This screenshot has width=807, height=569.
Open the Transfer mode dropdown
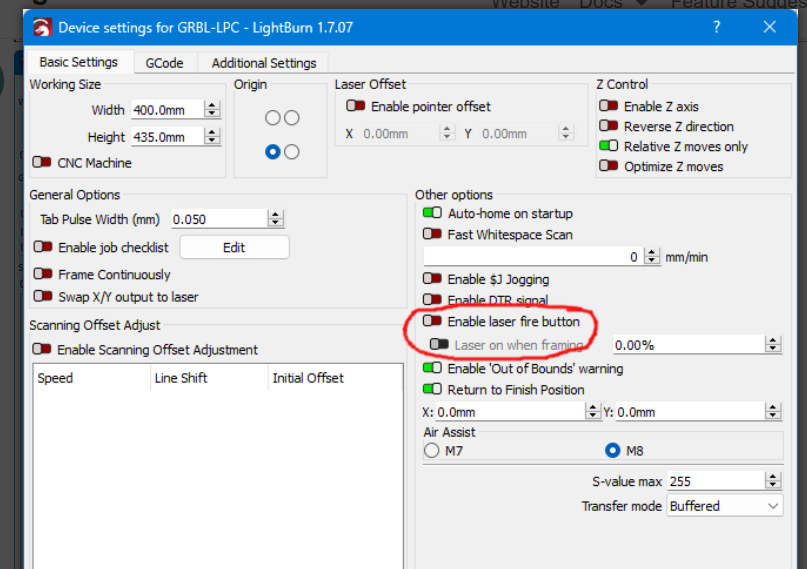click(725, 506)
